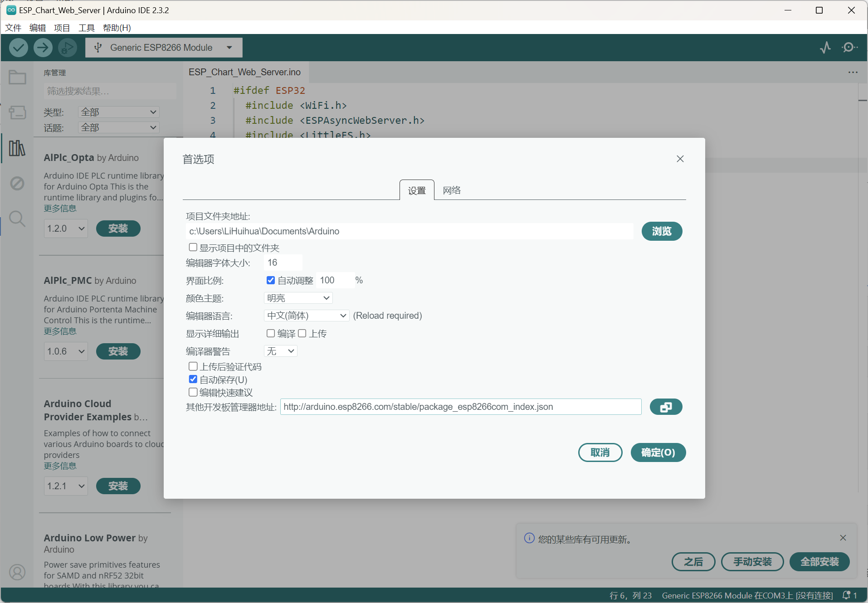Open the Serial Monitor icon

(849, 48)
